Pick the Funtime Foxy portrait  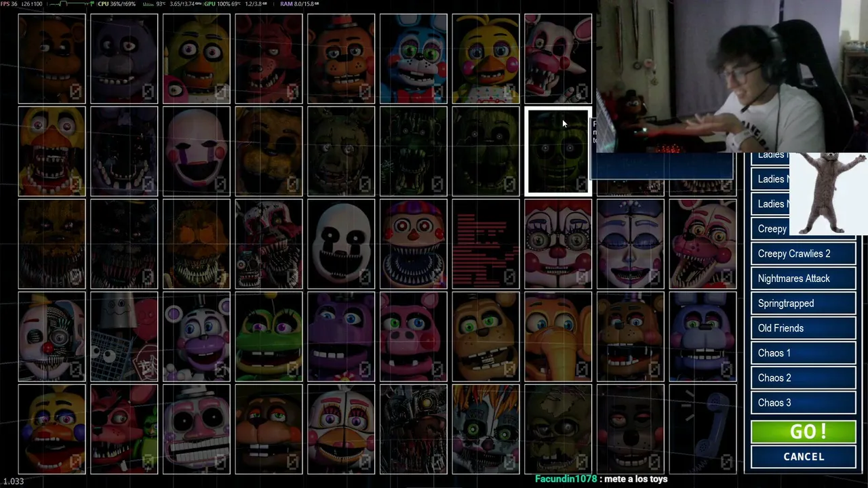click(703, 244)
